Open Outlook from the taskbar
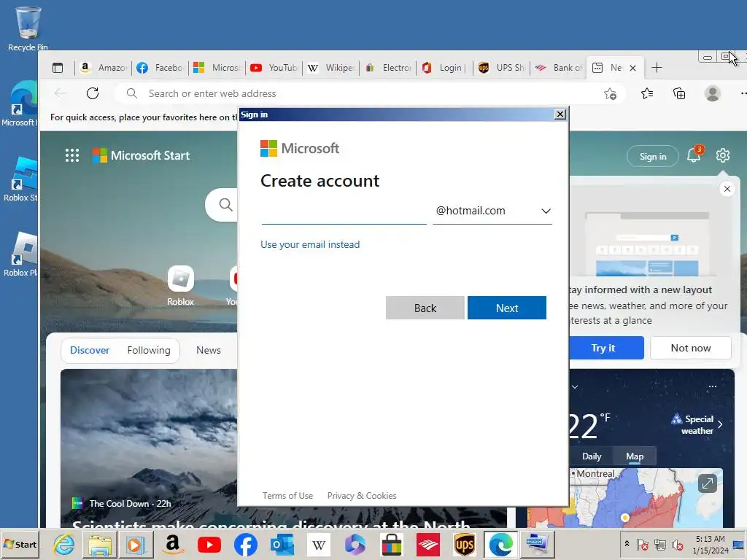747x560 pixels. click(282, 544)
